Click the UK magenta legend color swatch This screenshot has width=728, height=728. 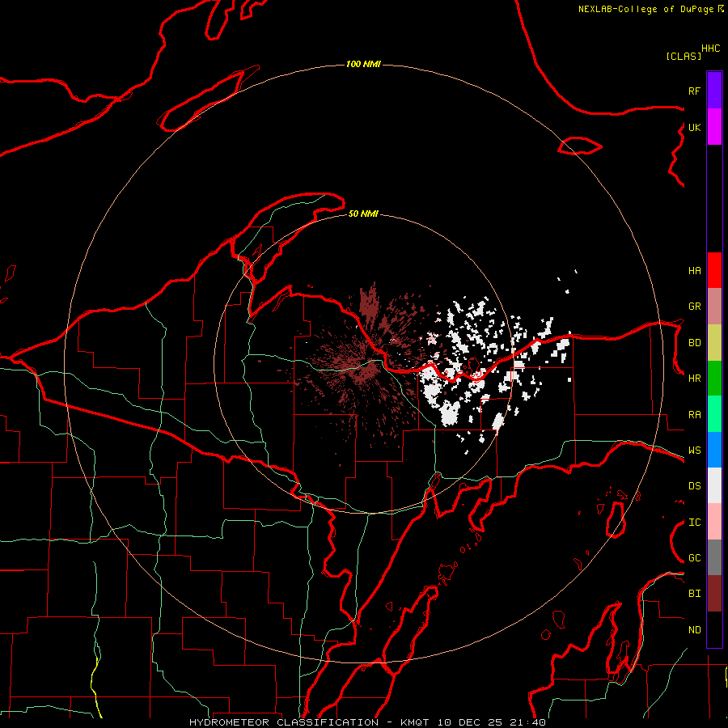(714, 127)
